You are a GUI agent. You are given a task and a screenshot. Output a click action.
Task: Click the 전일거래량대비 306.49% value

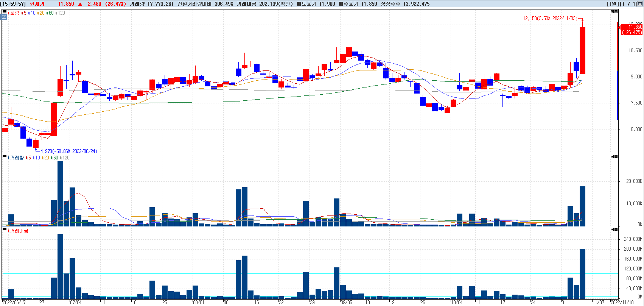point(205,4)
